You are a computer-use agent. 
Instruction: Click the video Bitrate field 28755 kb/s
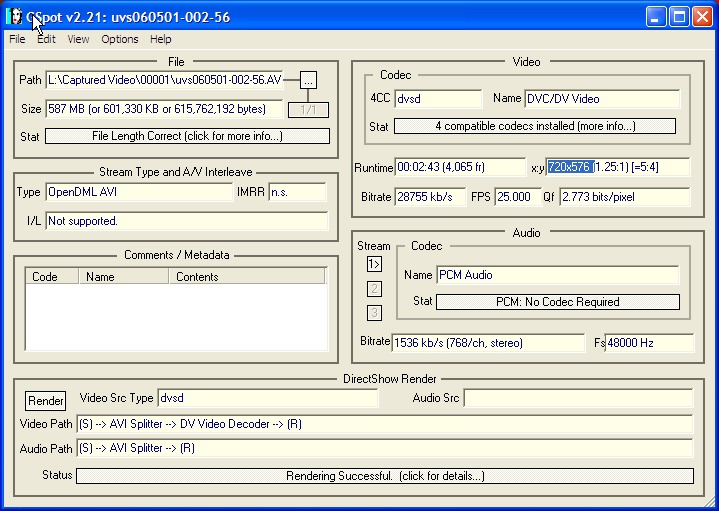pos(430,197)
